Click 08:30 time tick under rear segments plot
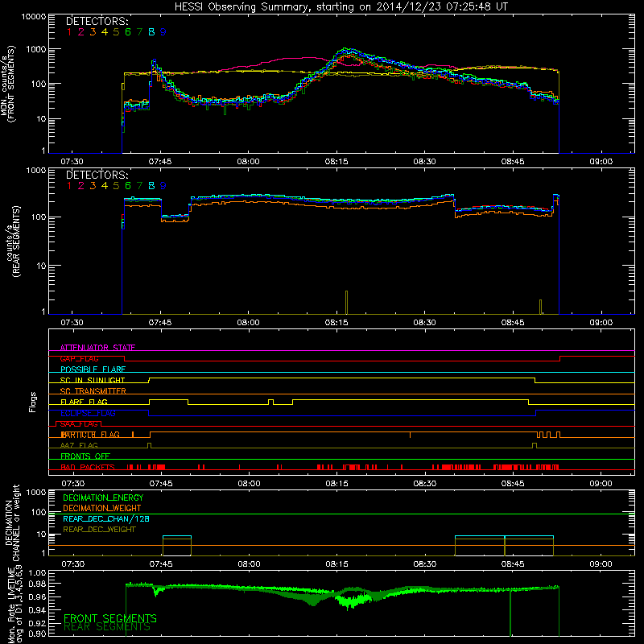Screen dimensions: 644x644 425,323
